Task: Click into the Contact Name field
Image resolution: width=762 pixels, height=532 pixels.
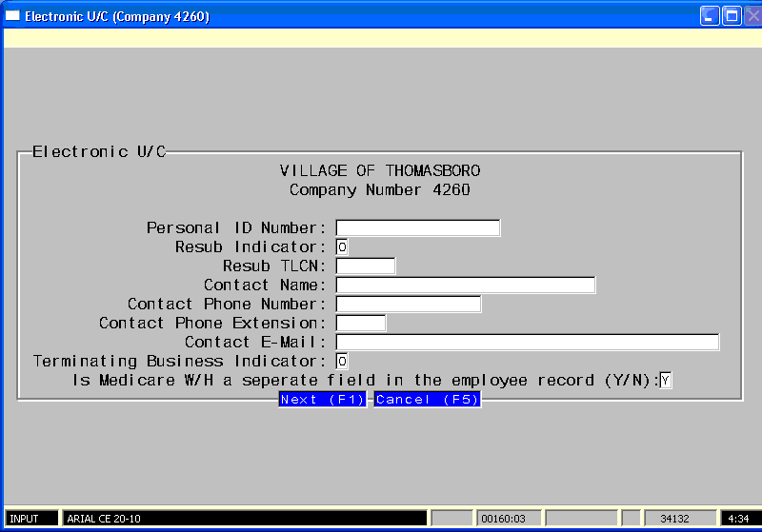Action: pyautogui.click(x=465, y=286)
